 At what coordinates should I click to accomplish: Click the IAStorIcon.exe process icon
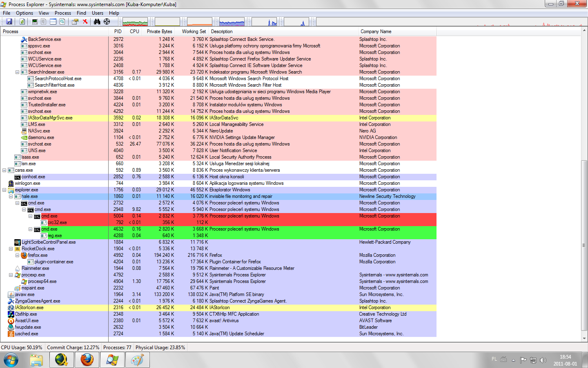pyautogui.click(x=11, y=307)
